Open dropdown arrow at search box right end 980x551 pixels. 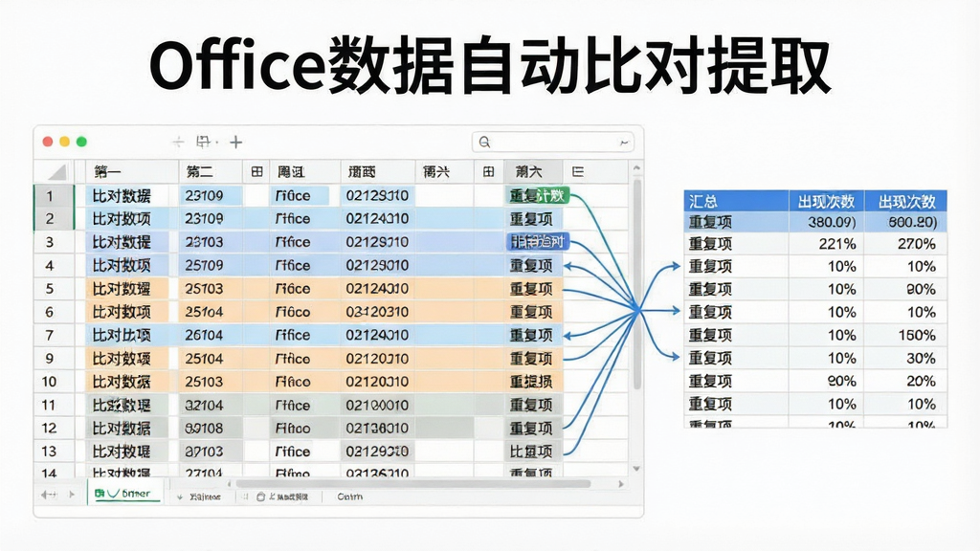[624, 143]
